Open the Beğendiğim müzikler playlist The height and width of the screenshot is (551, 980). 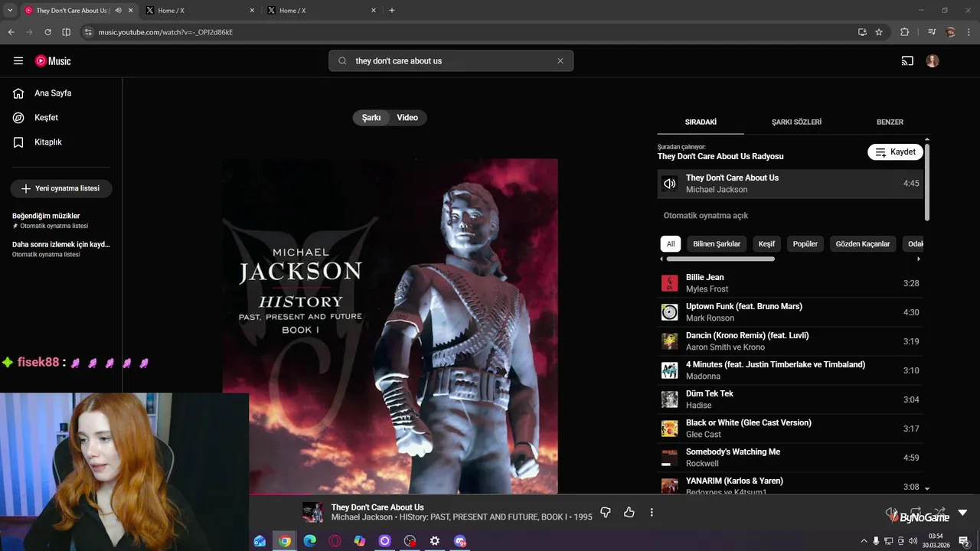coord(61,220)
